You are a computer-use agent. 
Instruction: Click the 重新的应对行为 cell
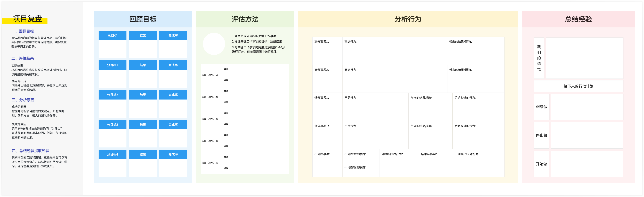[480, 163]
